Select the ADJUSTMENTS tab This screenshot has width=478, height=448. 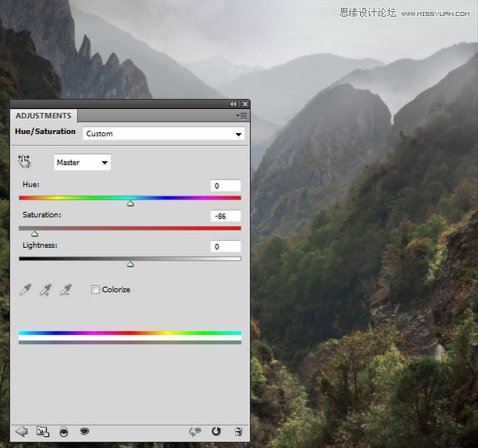(x=44, y=116)
